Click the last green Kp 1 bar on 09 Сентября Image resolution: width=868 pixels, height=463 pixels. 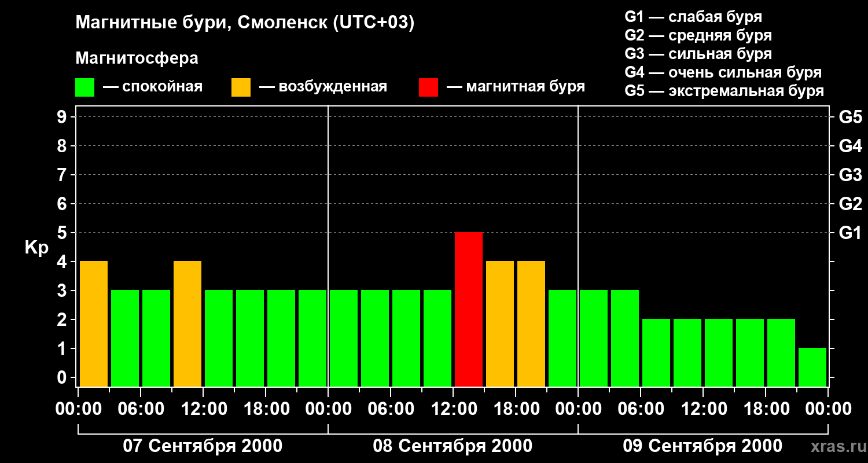click(812, 367)
